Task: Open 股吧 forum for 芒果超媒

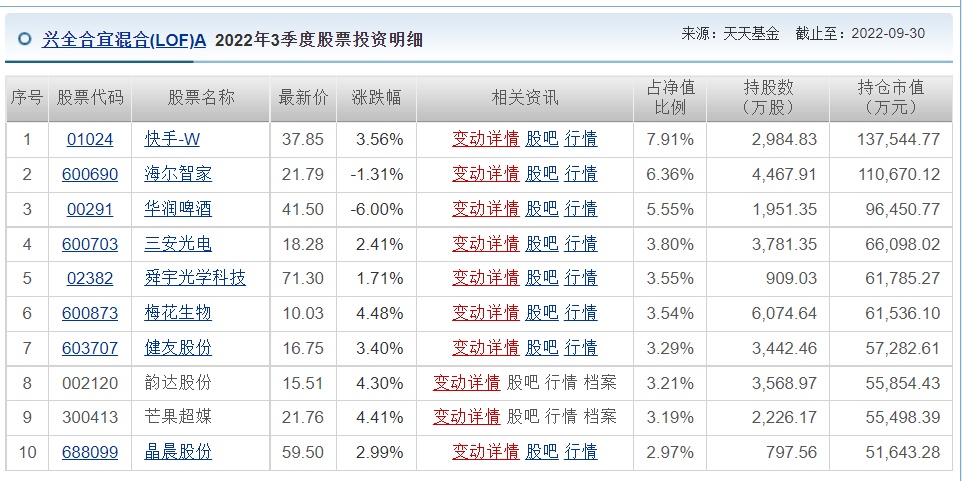Action: click(x=522, y=417)
